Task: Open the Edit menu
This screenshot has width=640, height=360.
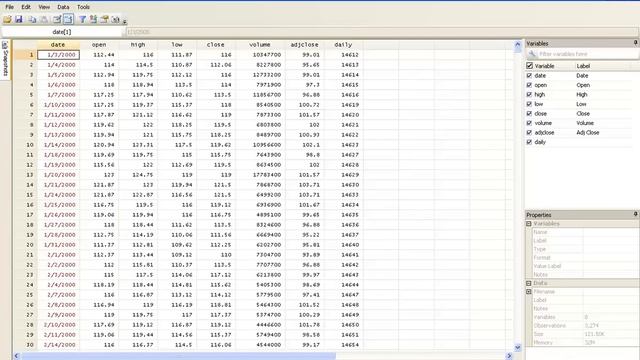Action: 26,7
